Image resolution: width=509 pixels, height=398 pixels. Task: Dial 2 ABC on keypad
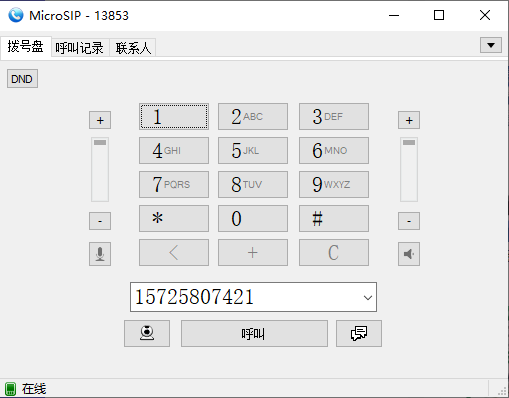(x=253, y=117)
